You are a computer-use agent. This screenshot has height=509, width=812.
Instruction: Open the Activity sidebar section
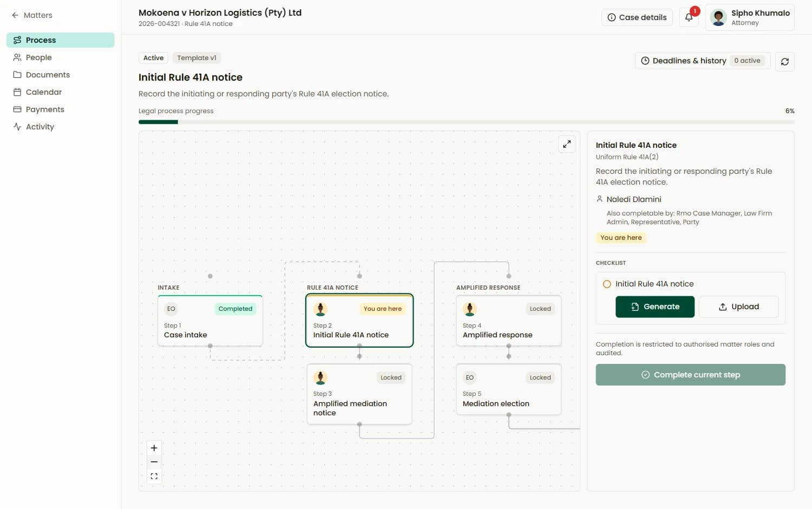pos(61,127)
